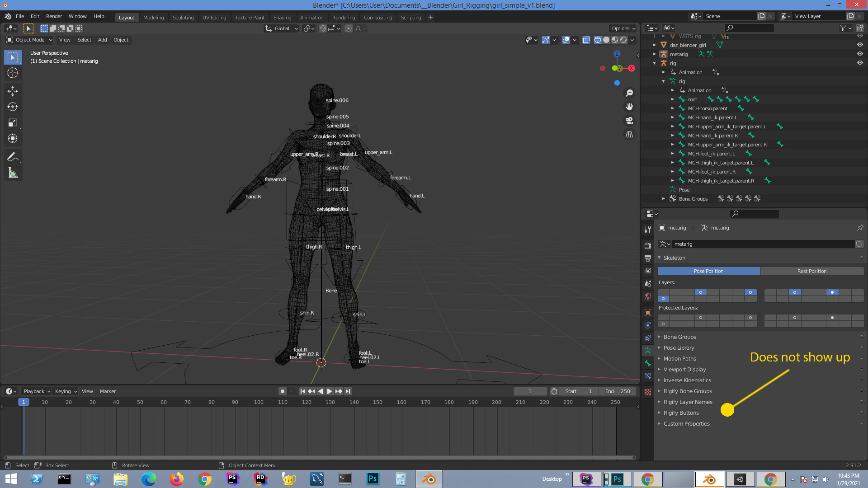
Task: Open Active Tool properties tab
Action: pos(648,230)
